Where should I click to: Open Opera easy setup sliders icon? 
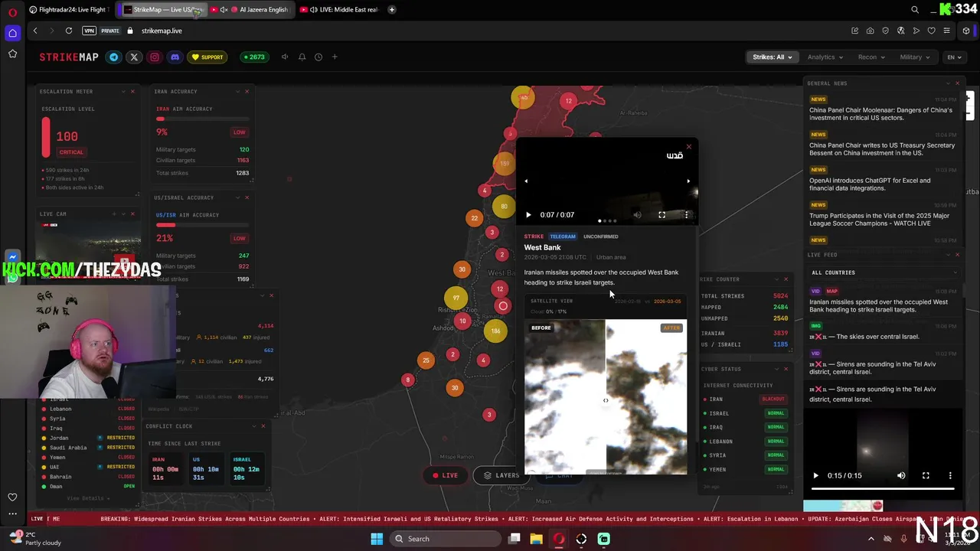click(x=946, y=31)
